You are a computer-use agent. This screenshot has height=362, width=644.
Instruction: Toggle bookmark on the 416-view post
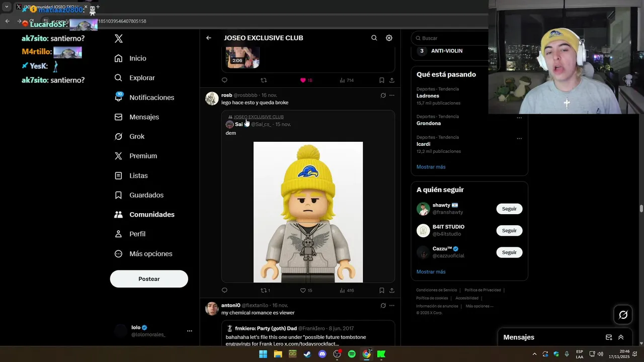coord(382,290)
